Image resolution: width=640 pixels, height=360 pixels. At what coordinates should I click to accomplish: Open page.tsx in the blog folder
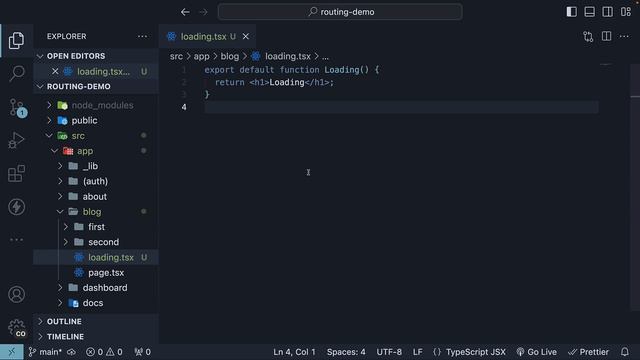pos(96,273)
